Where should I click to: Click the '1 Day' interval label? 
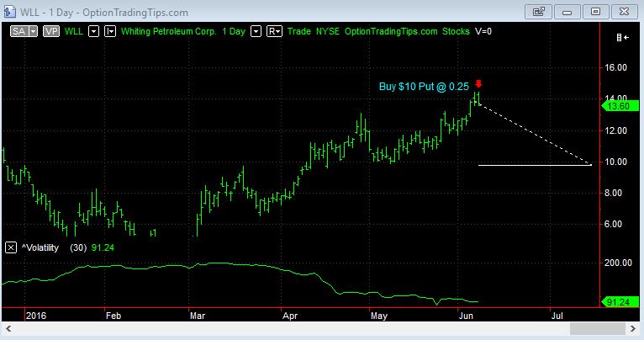click(x=234, y=31)
